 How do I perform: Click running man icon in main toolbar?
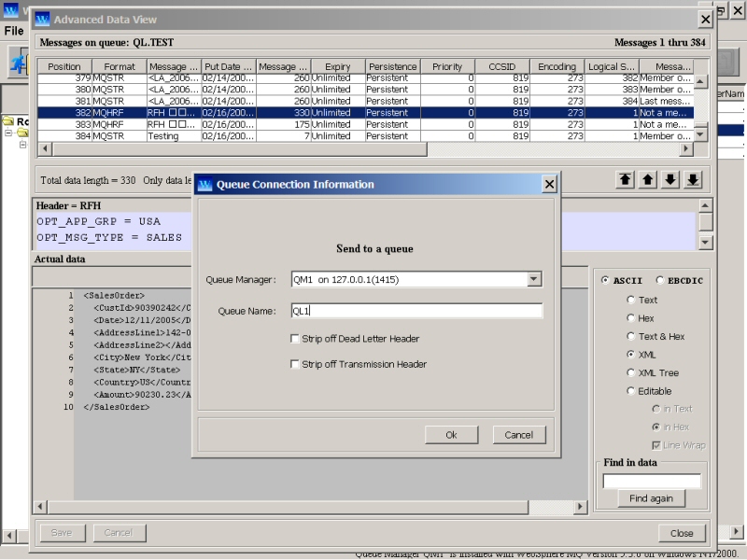pos(19,63)
